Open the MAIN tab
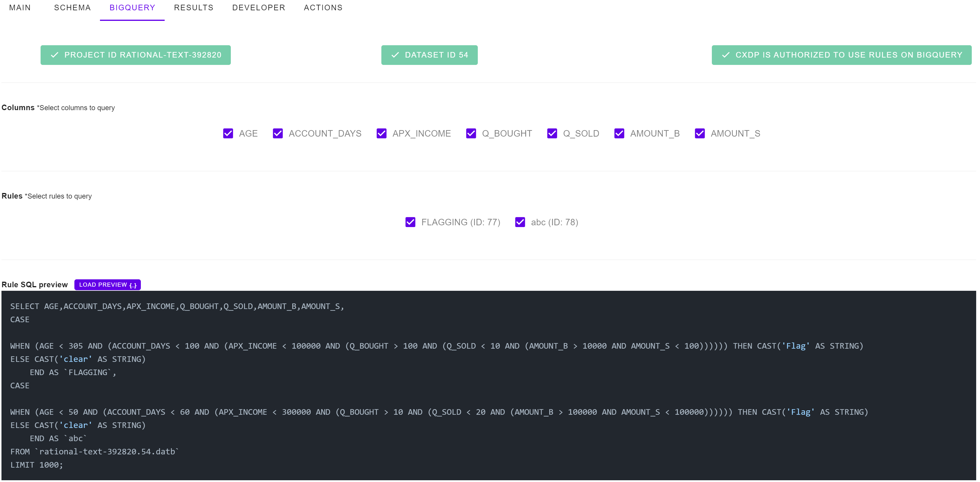980x482 pixels. (20, 8)
